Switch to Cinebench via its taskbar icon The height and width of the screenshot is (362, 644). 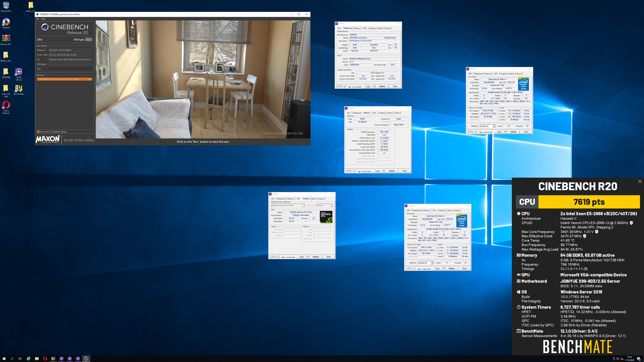(86, 358)
